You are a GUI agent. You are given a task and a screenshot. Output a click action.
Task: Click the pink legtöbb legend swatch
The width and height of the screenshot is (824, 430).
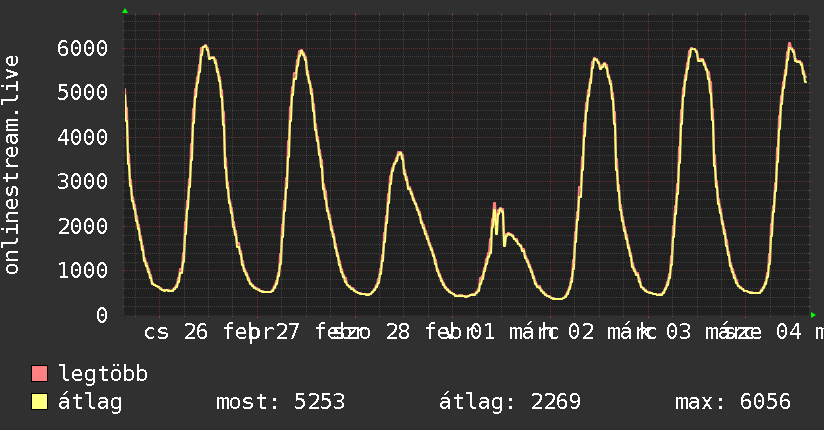tap(39, 374)
